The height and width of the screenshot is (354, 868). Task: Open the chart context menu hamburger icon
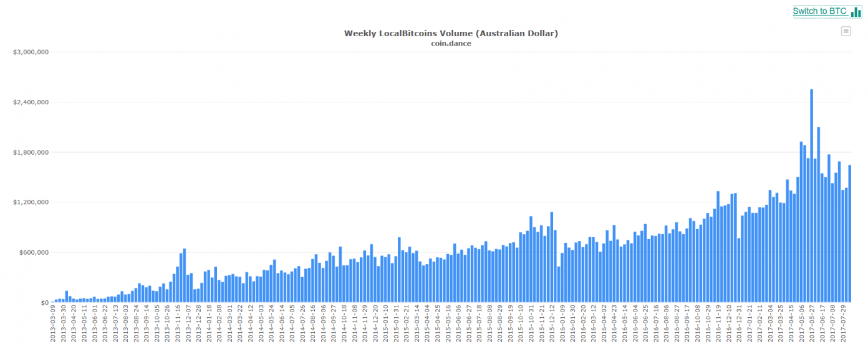point(846,31)
